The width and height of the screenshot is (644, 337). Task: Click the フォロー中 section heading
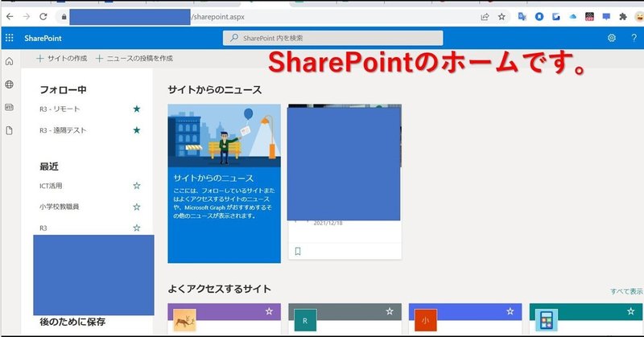coord(64,89)
